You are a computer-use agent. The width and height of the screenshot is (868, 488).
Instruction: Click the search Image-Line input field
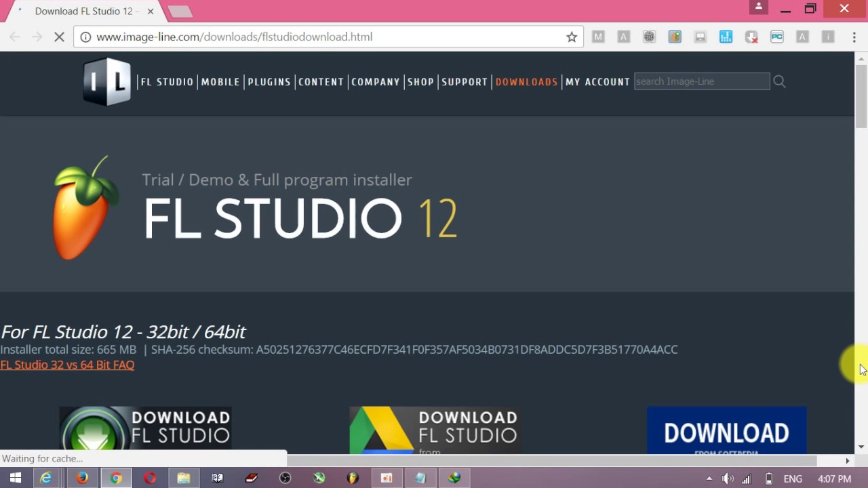tap(702, 81)
